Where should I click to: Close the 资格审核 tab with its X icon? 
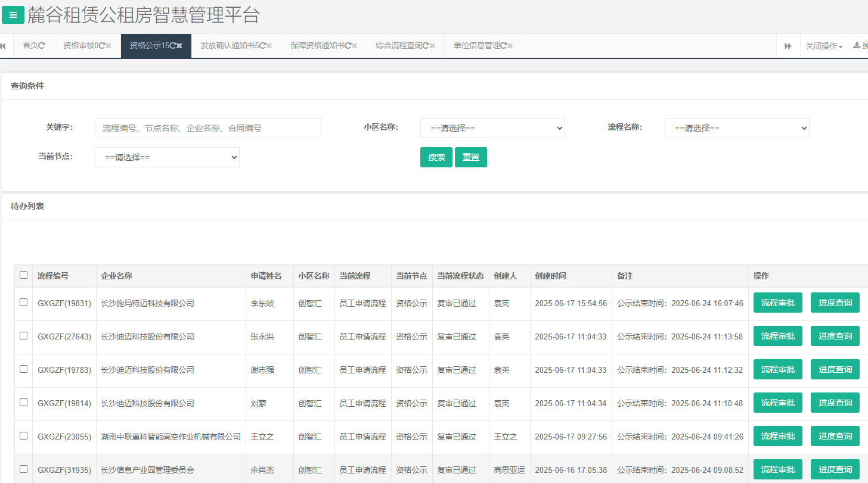[108, 46]
